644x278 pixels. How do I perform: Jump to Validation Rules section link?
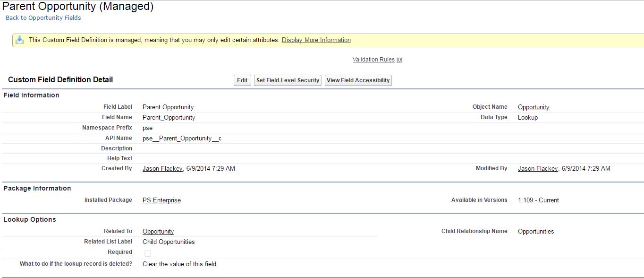tap(373, 60)
